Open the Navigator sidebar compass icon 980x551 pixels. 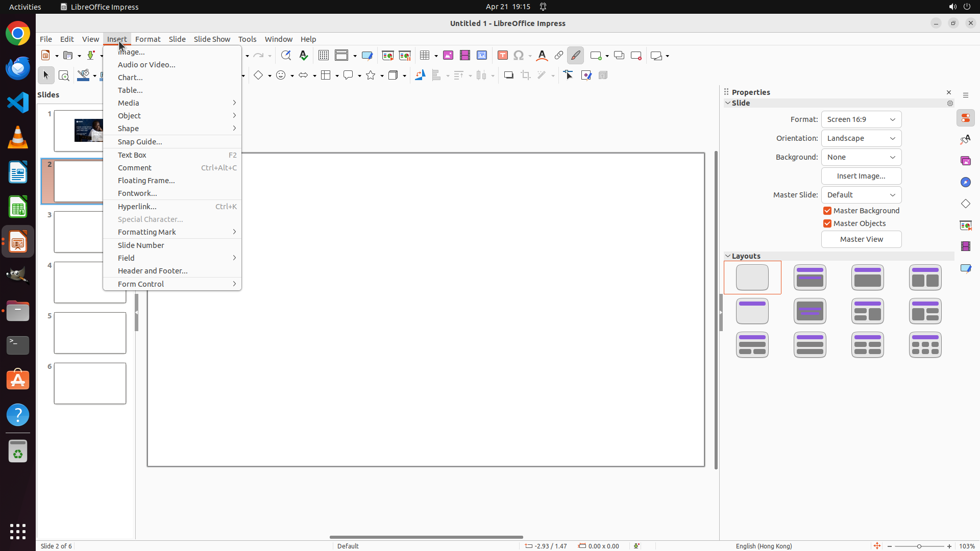pyautogui.click(x=965, y=182)
